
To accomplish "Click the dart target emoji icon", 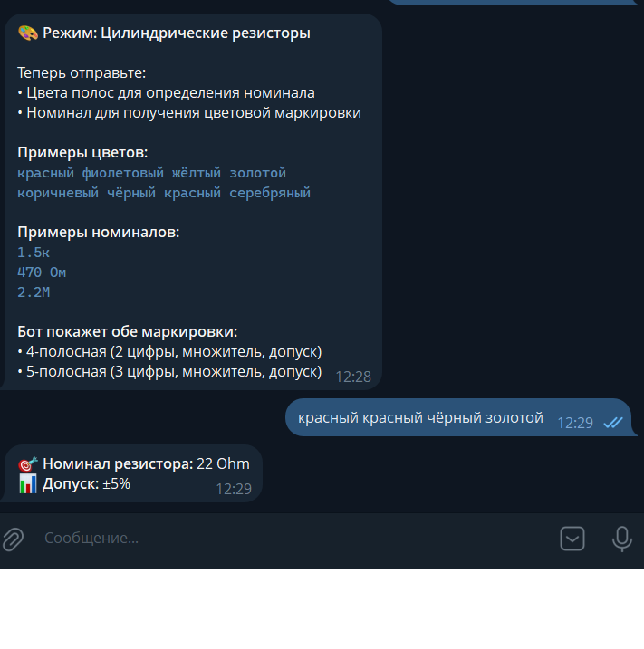I will [x=28, y=464].
